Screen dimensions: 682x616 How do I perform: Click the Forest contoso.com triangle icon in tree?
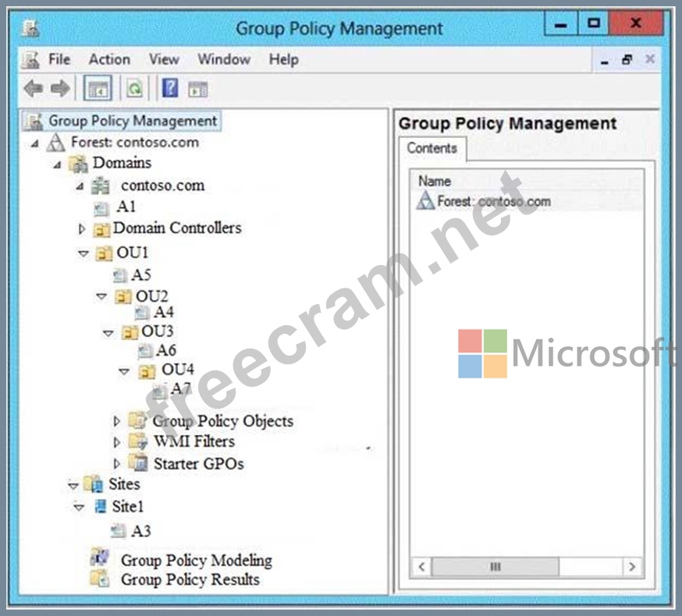click(x=55, y=142)
